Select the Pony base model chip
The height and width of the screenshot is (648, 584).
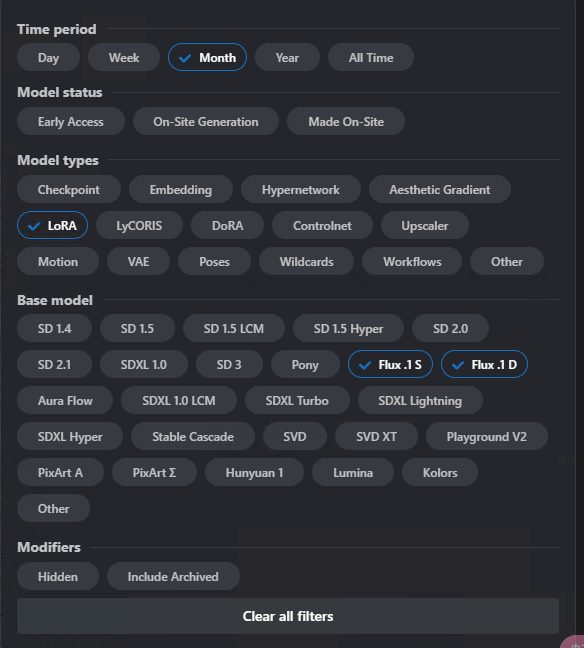(305, 364)
